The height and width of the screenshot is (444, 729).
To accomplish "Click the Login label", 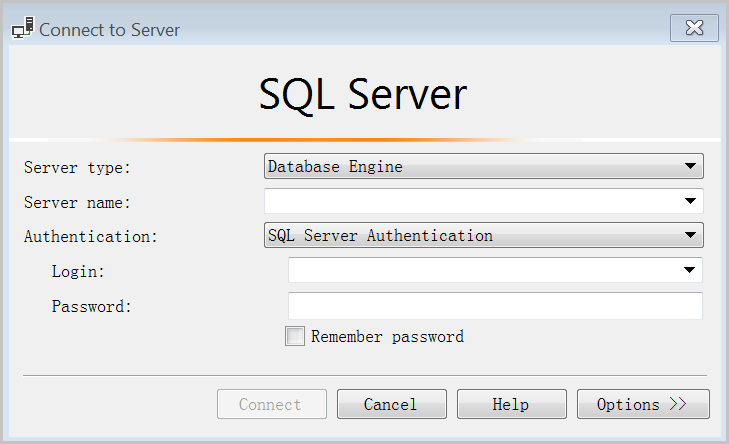I will (x=78, y=272).
